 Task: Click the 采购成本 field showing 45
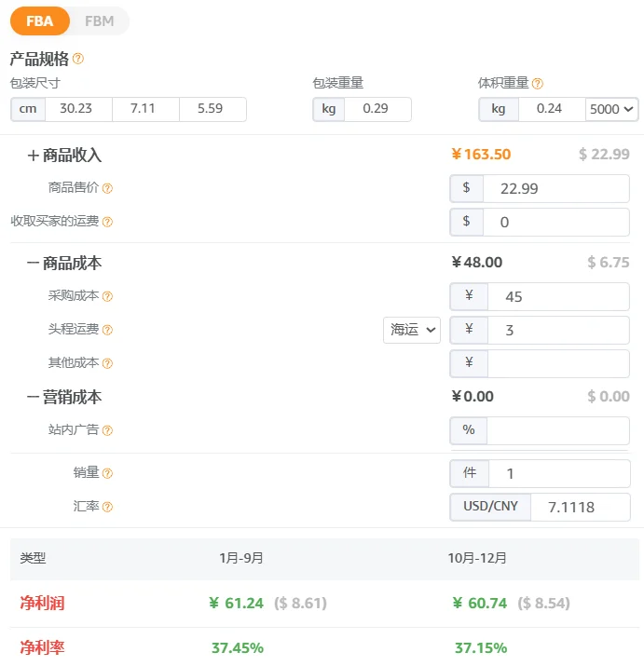coord(558,296)
